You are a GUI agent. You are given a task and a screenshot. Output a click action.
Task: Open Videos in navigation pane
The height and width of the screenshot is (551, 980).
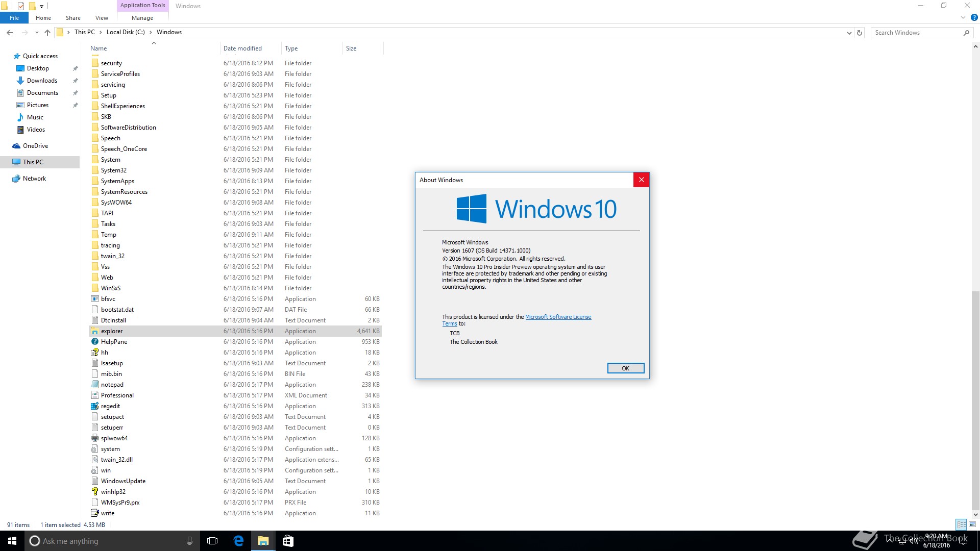pos(36,130)
